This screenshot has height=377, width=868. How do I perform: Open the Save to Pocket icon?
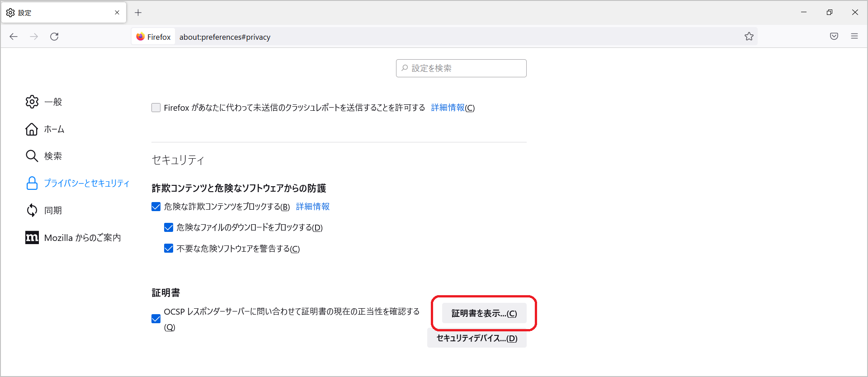click(834, 37)
